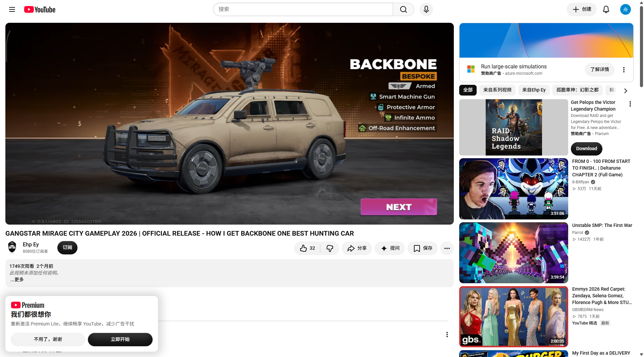Click in the 搜索 search field
This screenshot has width=644, height=357.
coord(303,9)
